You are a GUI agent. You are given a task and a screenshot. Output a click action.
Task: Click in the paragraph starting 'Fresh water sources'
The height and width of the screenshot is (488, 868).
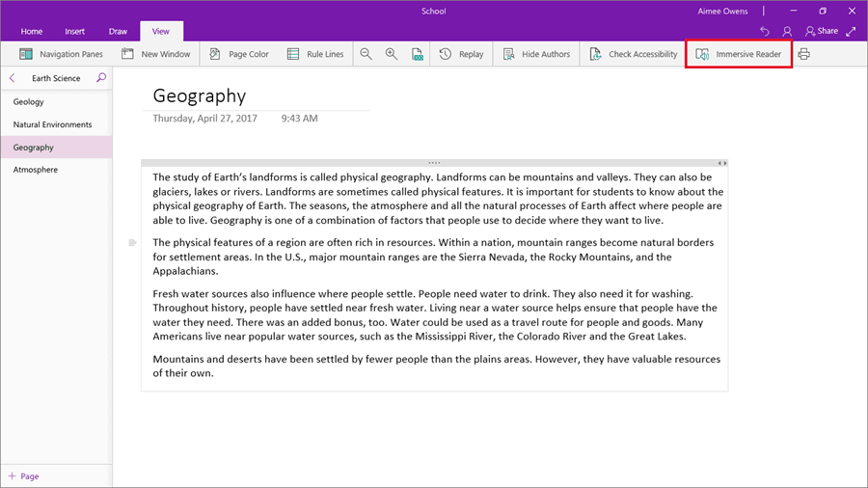(435, 314)
